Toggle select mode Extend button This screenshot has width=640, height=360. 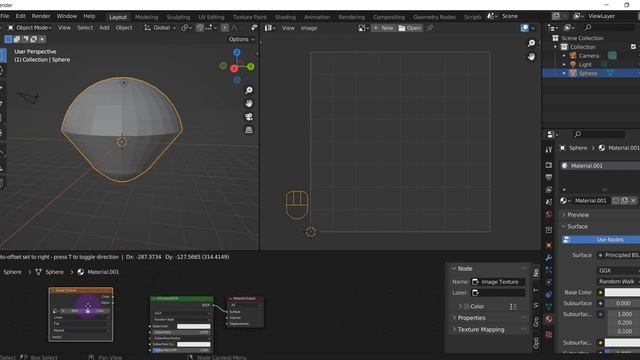[x=17, y=39]
